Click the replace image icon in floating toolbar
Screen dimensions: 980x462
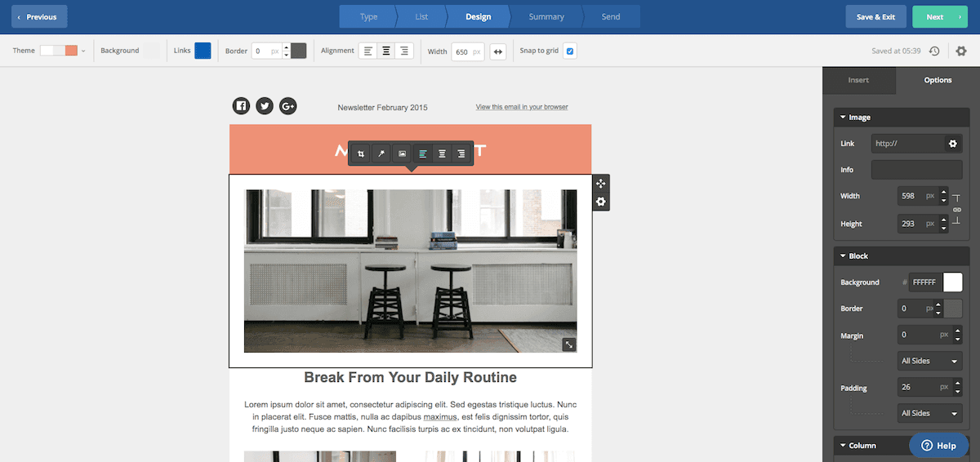402,153
